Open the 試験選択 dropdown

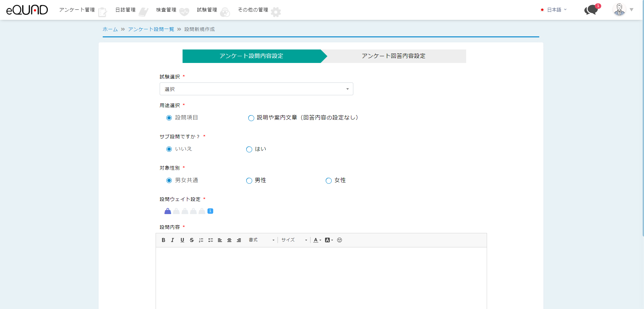point(256,89)
